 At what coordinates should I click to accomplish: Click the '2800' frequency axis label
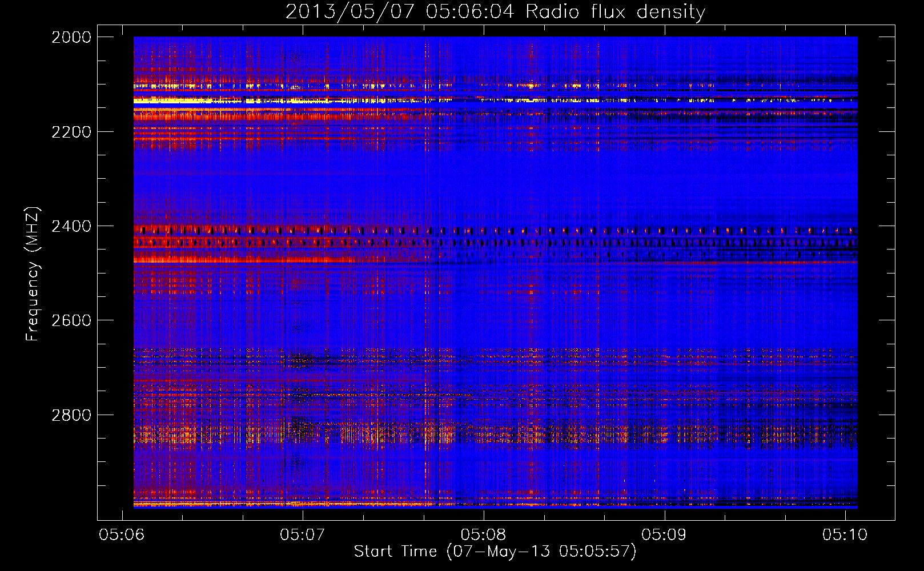(x=71, y=415)
